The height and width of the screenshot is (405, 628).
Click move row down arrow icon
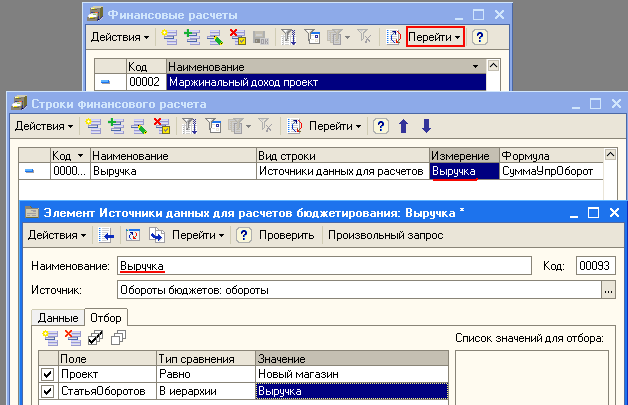click(x=426, y=126)
